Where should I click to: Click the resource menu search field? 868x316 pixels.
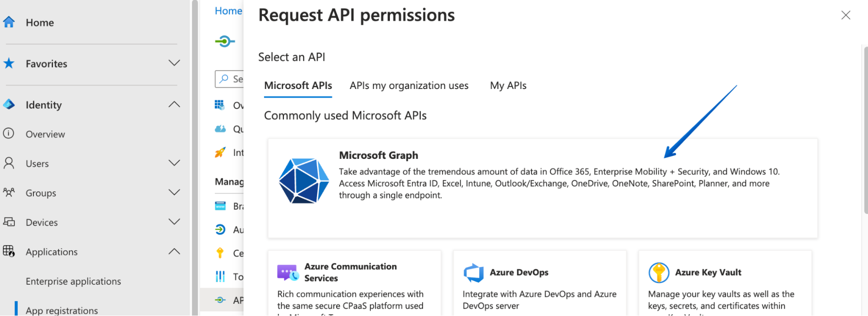[x=229, y=79]
